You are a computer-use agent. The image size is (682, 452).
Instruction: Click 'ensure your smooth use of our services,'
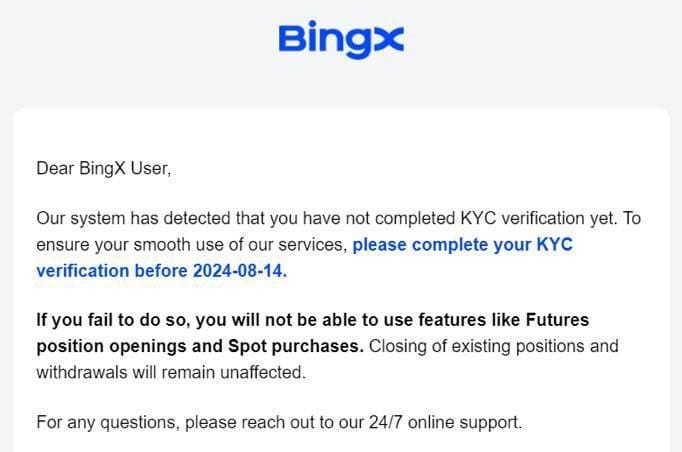click(x=192, y=244)
